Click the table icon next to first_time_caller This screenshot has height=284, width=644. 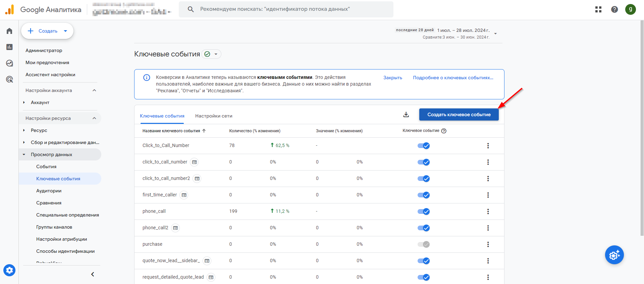(x=184, y=195)
